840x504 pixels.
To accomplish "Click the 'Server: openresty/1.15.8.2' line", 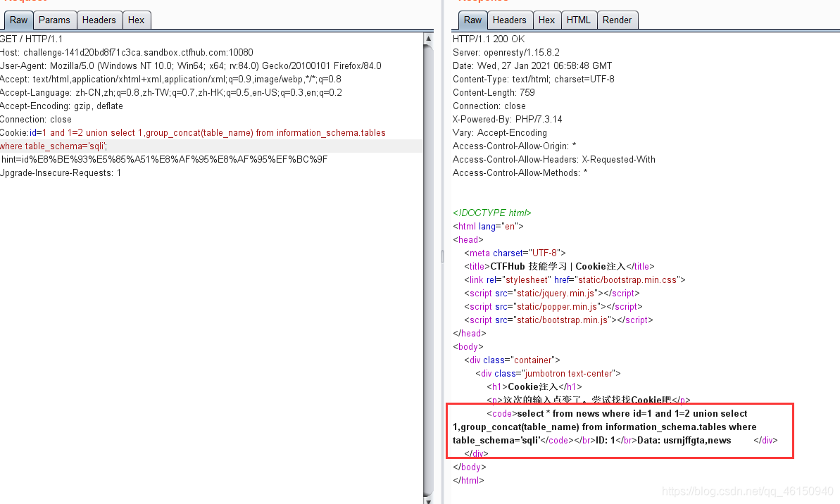I will tap(506, 53).
